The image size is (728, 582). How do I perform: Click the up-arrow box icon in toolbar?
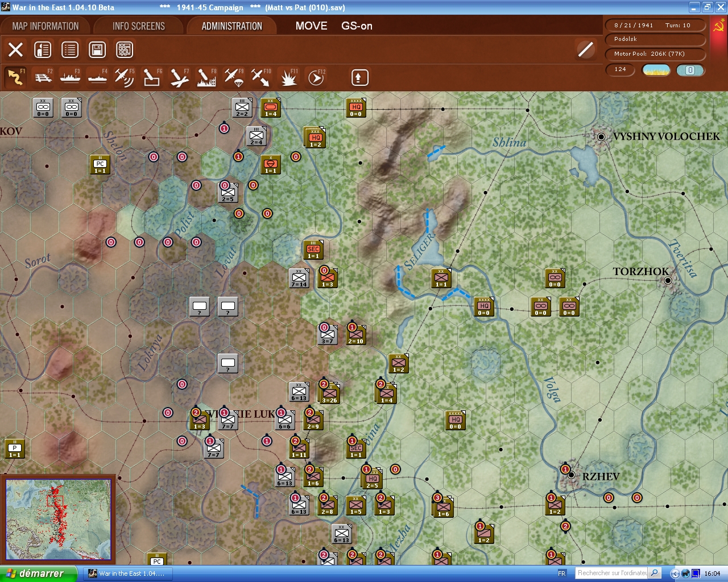(x=359, y=77)
